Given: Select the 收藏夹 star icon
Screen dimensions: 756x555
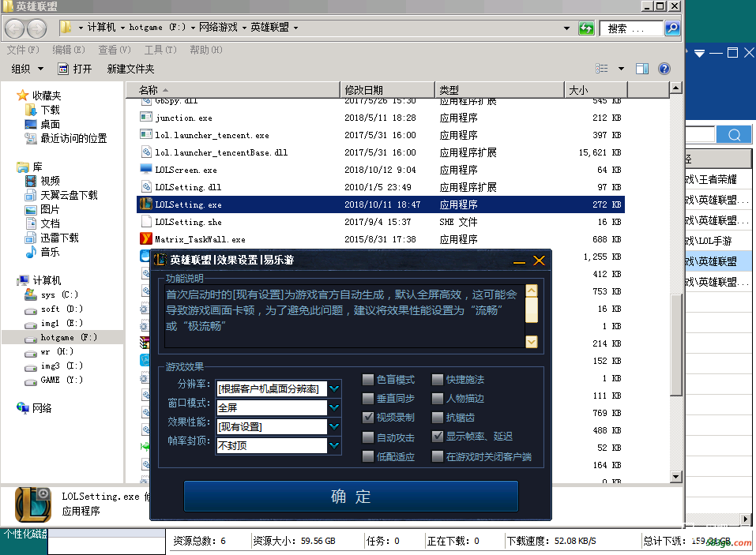Looking at the screenshot, I should pyautogui.click(x=22, y=96).
